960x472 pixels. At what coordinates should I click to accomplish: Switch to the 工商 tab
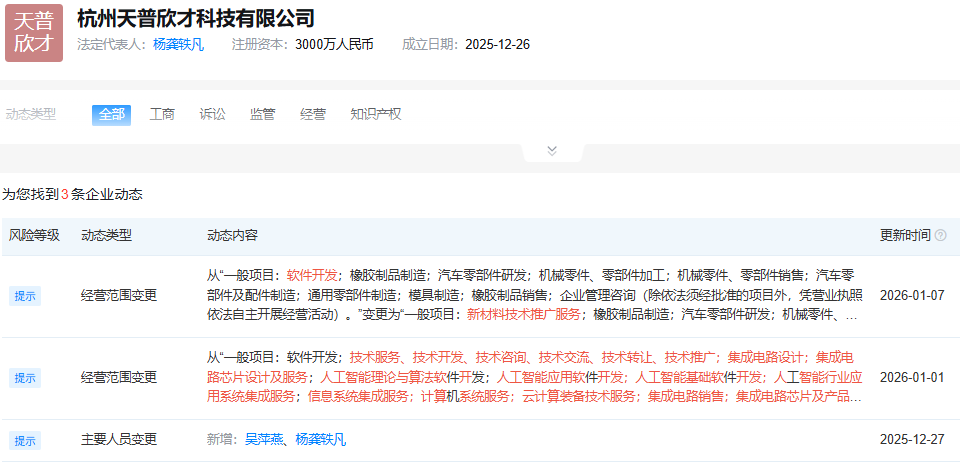click(162, 114)
